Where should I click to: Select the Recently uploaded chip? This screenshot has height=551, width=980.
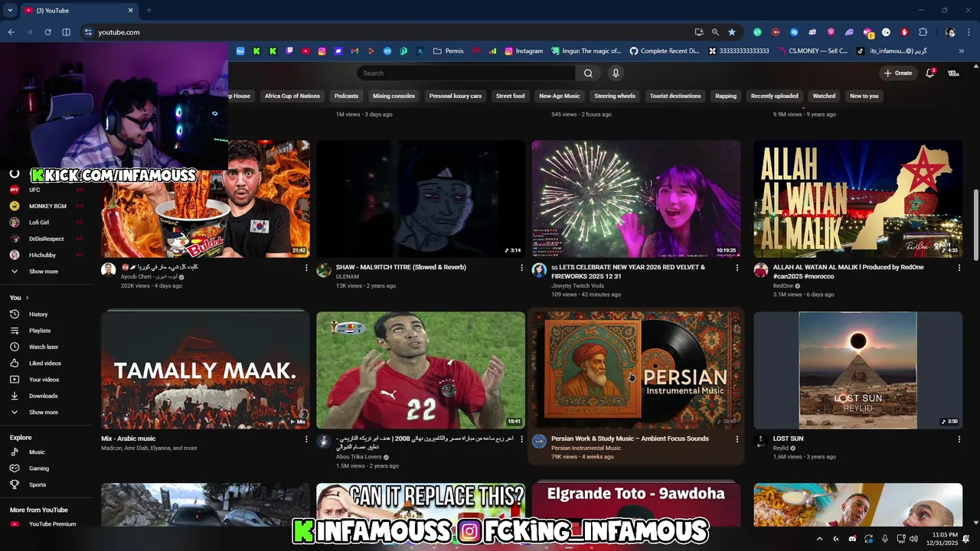pyautogui.click(x=774, y=96)
